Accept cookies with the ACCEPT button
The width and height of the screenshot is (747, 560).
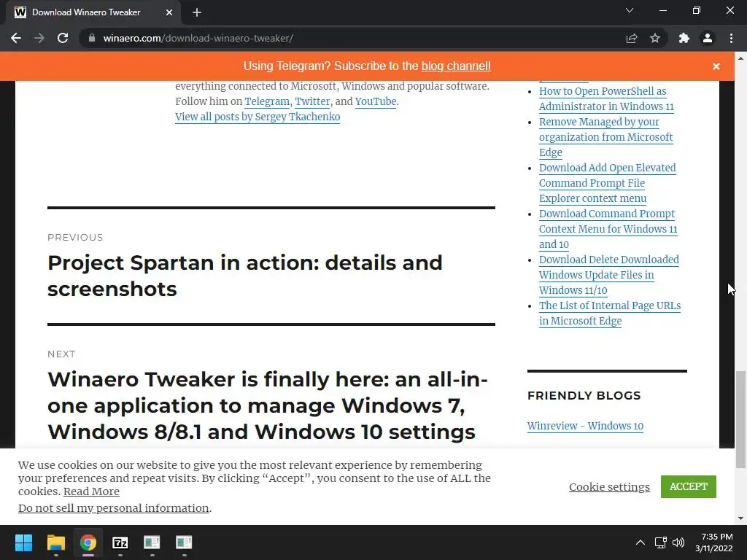[689, 486]
